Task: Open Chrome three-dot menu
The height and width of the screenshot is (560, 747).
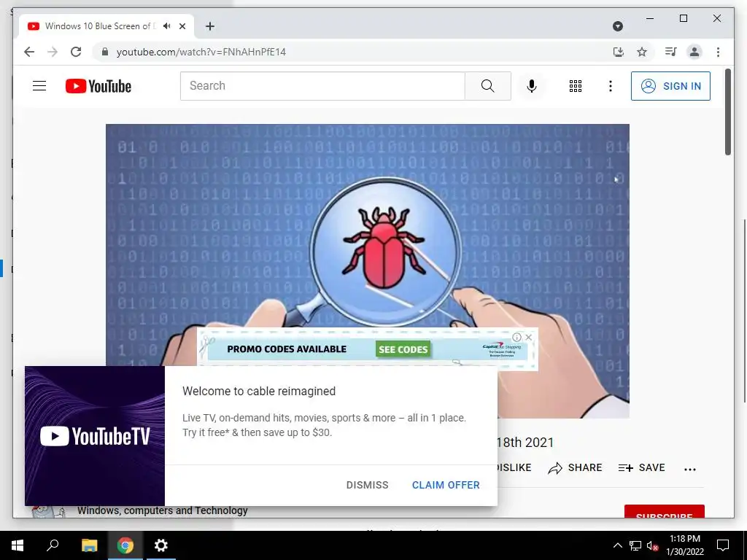Action: tap(718, 52)
